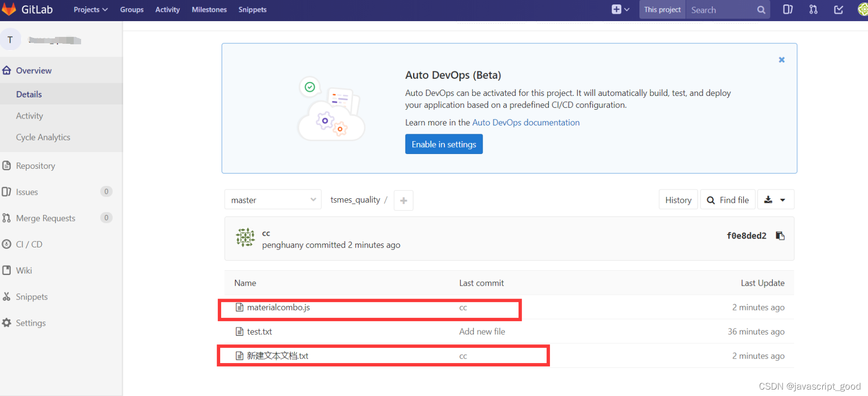The width and height of the screenshot is (868, 396).
Task: Click the Find file button
Action: click(x=728, y=200)
